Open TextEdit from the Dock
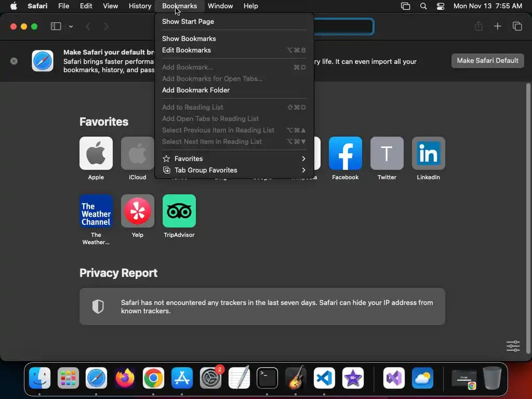 [x=239, y=378]
